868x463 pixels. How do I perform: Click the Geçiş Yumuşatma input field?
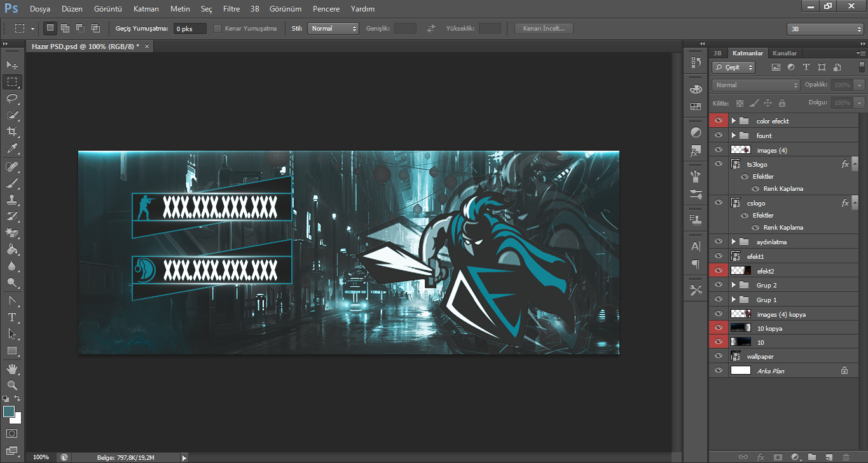click(190, 29)
